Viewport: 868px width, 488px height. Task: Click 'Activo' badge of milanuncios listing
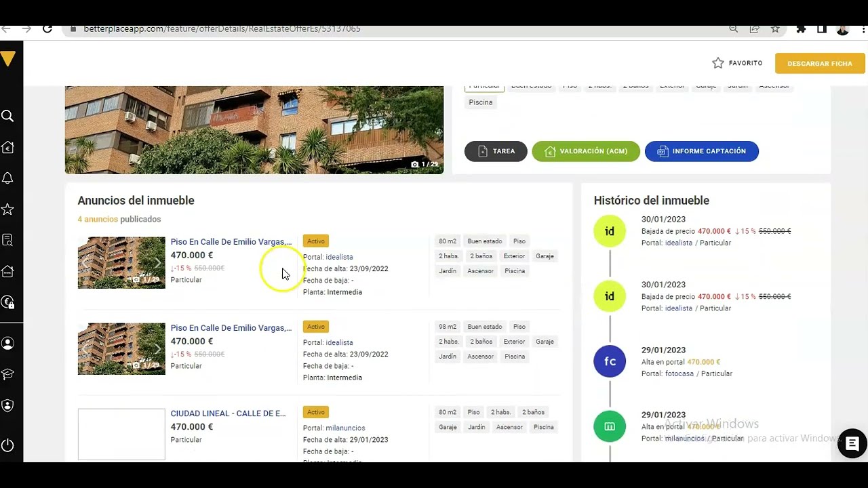pos(316,412)
